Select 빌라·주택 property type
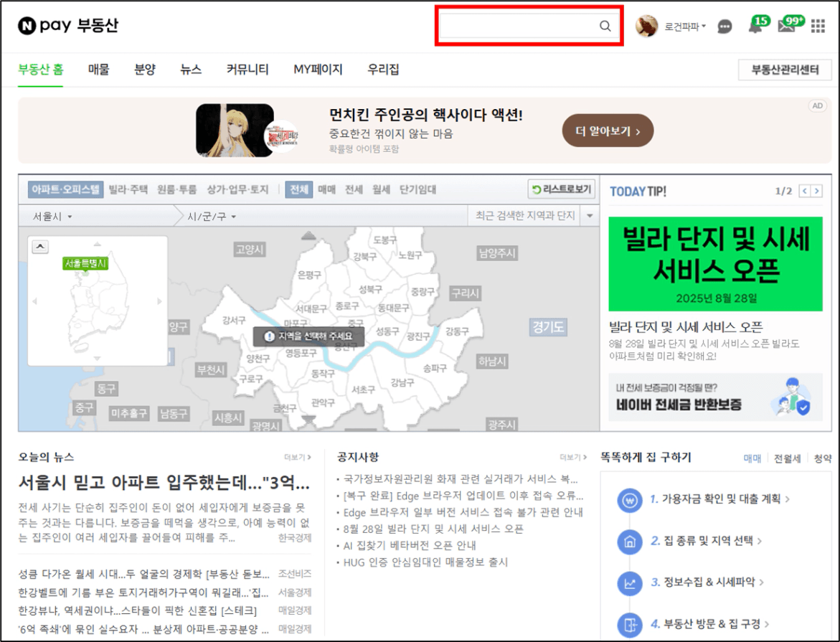This screenshot has height=642, width=840. (x=128, y=190)
